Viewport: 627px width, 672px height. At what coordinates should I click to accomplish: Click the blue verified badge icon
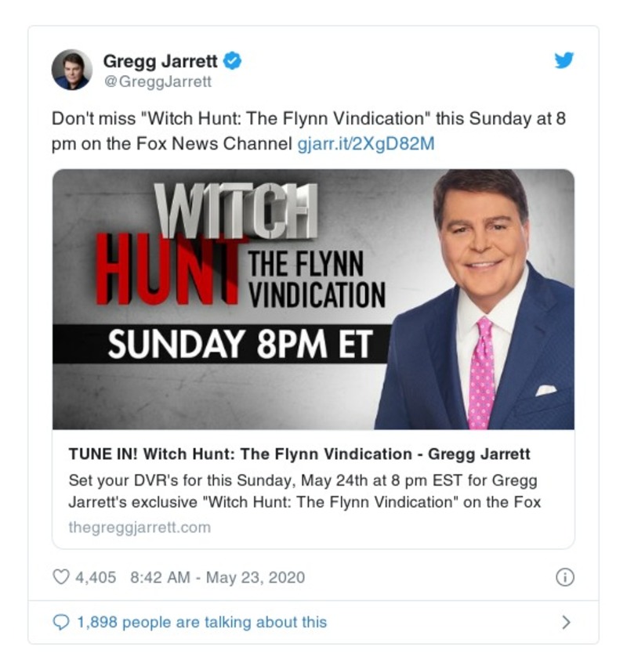[233, 60]
